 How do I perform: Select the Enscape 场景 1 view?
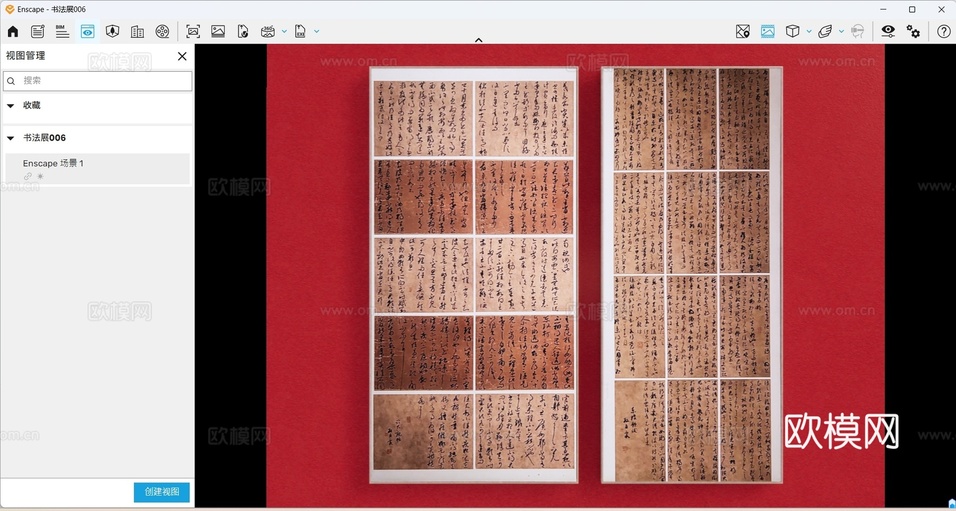(x=98, y=169)
